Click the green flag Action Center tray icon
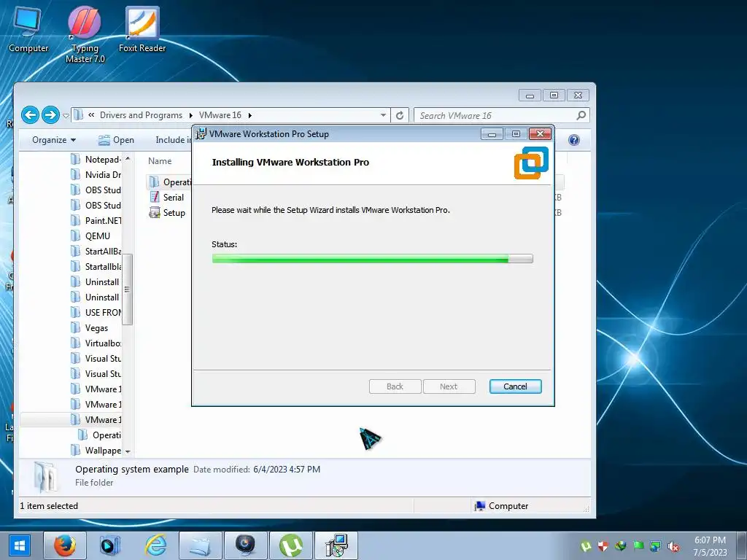This screenshot has width=747, height=560. click(638, 546)
